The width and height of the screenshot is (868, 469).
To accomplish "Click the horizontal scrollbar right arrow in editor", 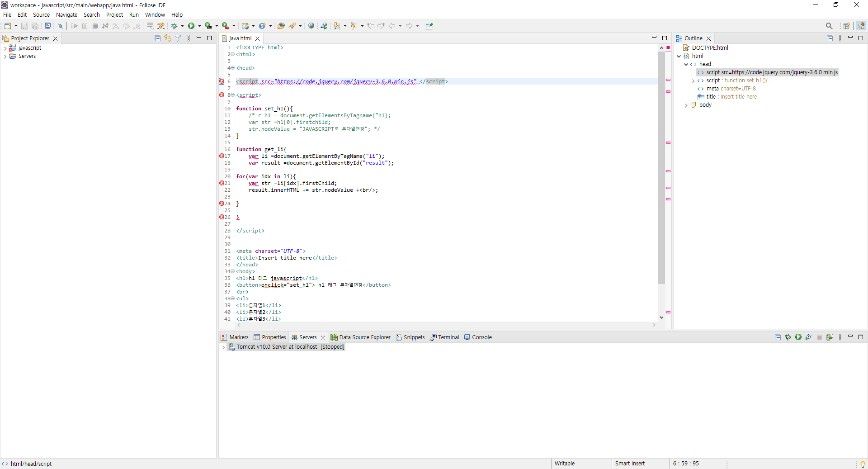I will (x=654, y=325).
